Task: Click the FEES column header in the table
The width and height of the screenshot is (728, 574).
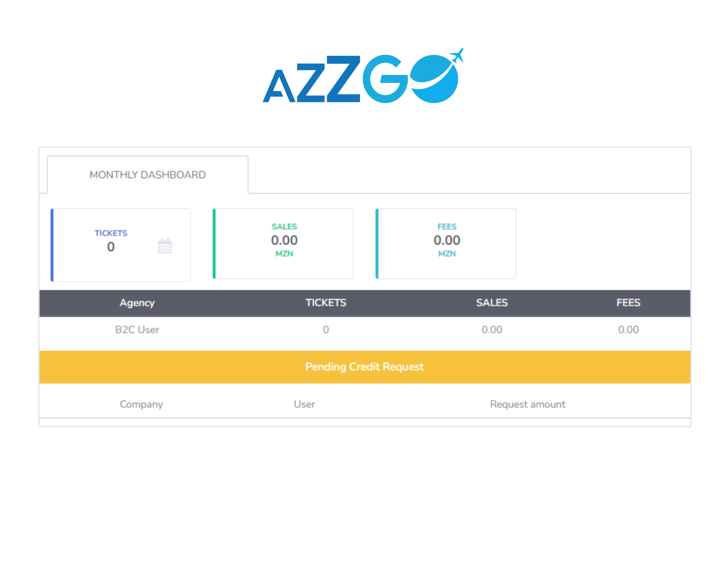Action: pos(628,303)
